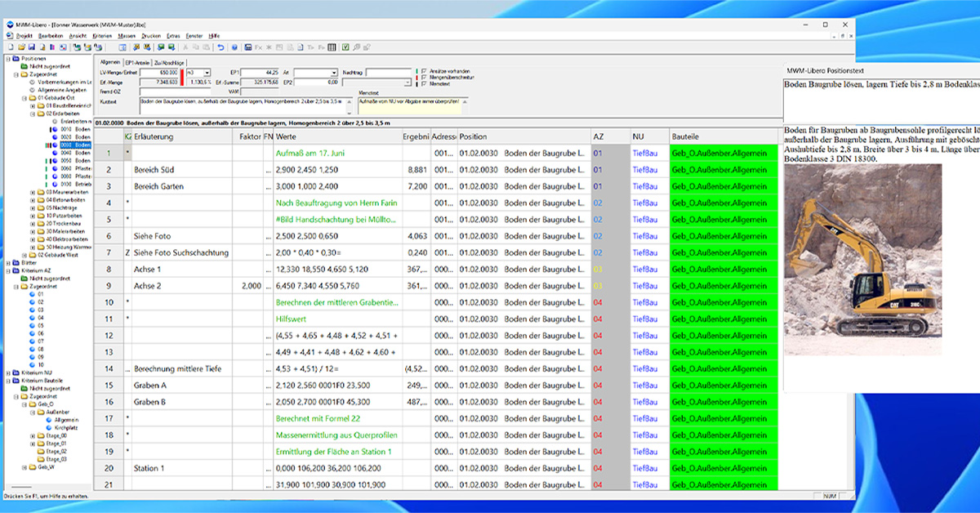Image resolution: width=980 pixels, height=513 pixels.
Task: Open the m3 unit dropdown
Action: point(207,72)
